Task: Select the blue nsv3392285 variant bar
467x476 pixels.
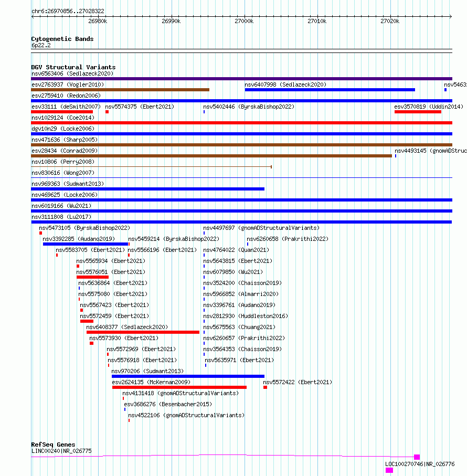Action: tap(86, 244)
